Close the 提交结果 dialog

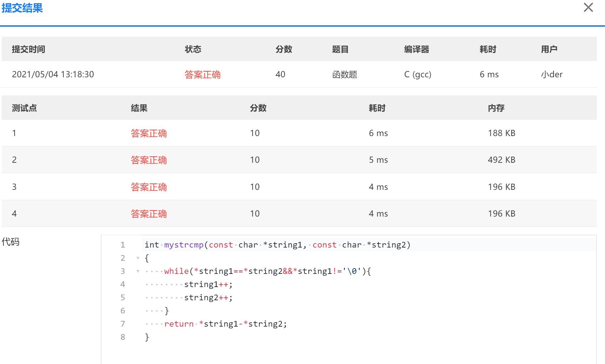tap(588, 7)
